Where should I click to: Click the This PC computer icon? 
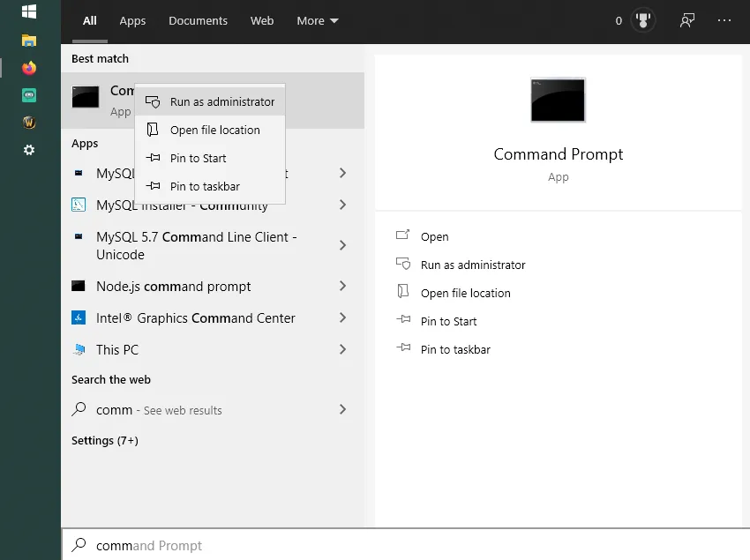click(79, 349)
